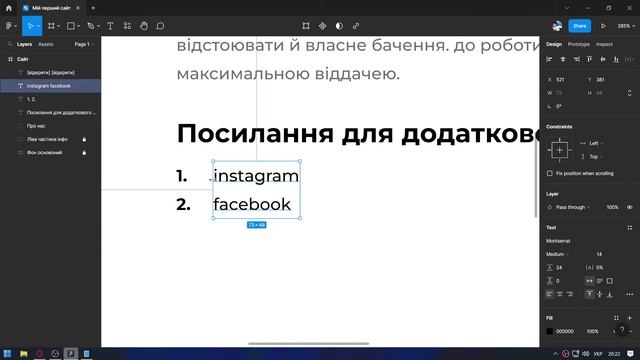Toggle layer visibility eye in Layer section
The height and width of the screenshot is (360, 640).
(630, 207)
